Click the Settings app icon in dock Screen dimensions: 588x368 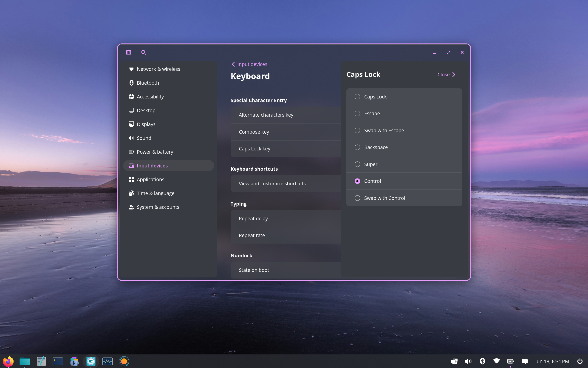(x=91, y=361)
